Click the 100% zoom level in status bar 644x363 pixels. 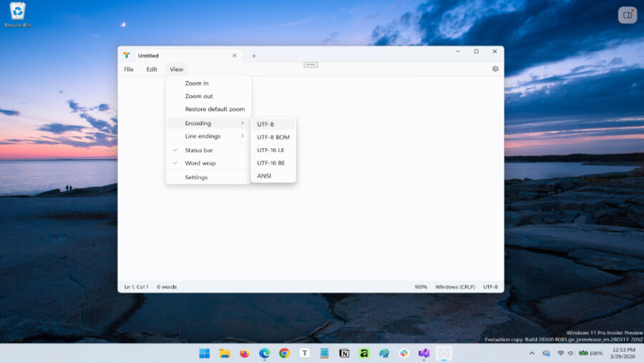click(421, 287)
